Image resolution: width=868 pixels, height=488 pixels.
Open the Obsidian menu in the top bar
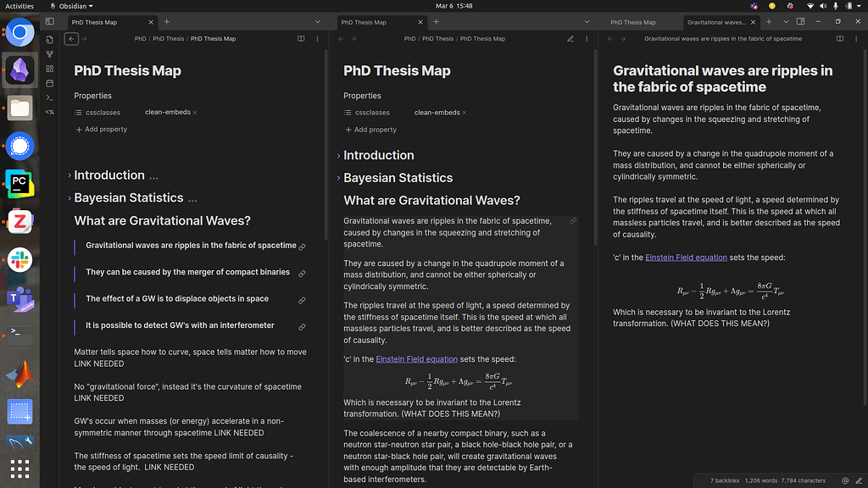pos(71,5)
